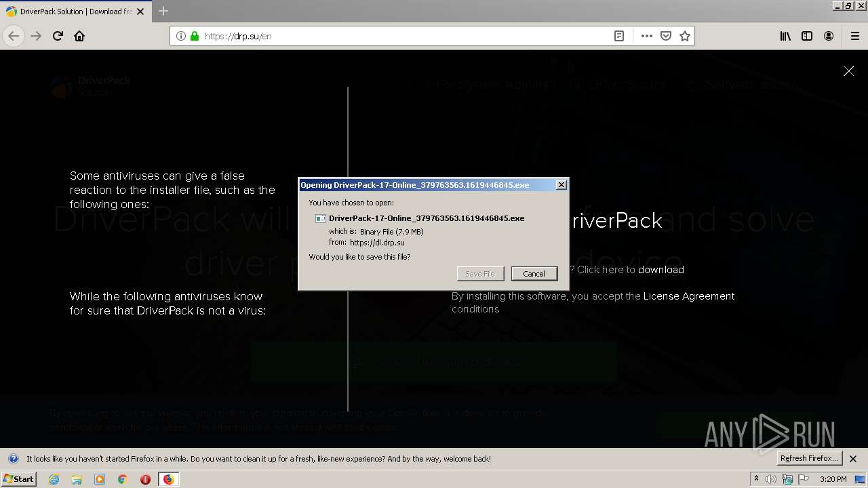This screenshot has width=868, height=488.
Task: Go back to the previous page
Action: pos(14,36)
